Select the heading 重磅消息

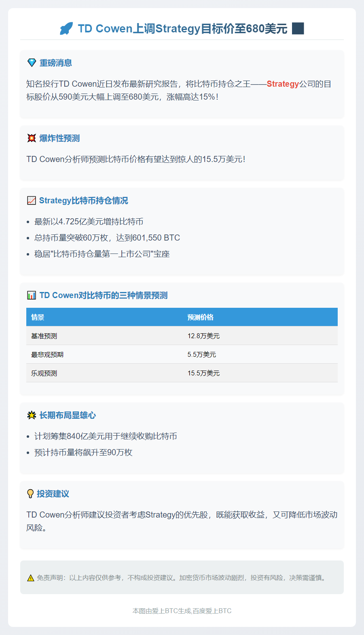tap(56, 63)
